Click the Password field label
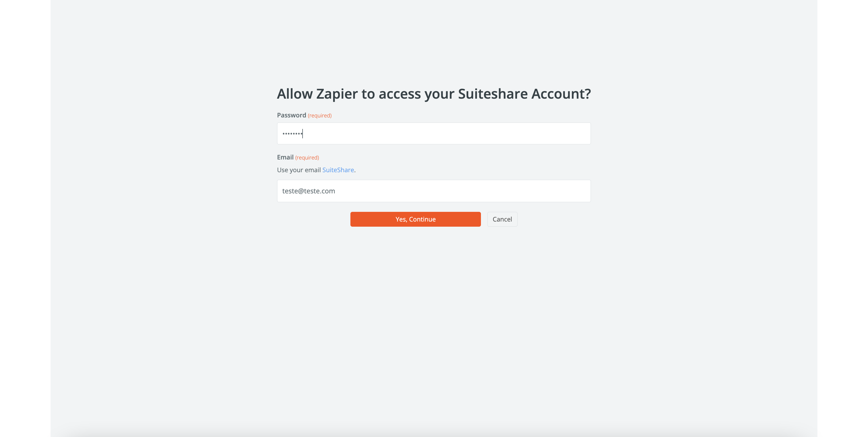Screen dimensions: 868x437 [291, 115]
